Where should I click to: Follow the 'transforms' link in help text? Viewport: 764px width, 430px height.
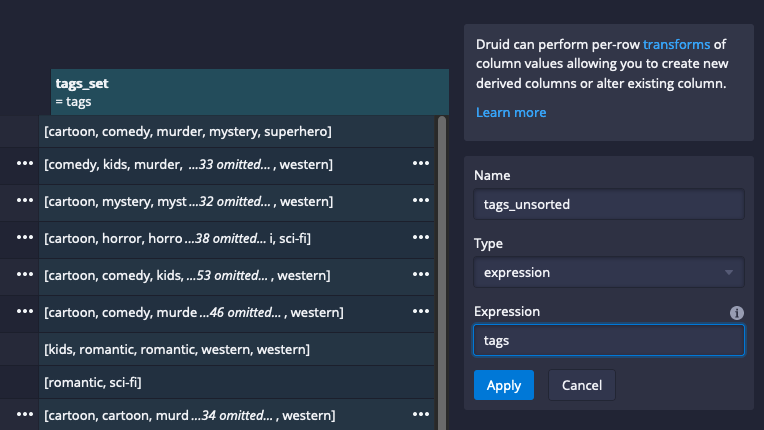click(676, 44)
